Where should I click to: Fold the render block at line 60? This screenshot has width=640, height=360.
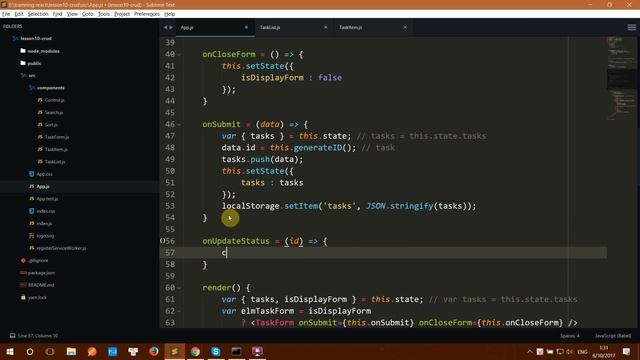click(179, 288)
